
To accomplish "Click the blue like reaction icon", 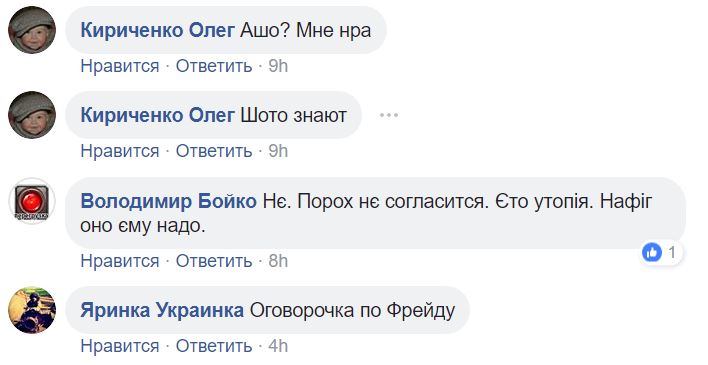I will (652, 253).
